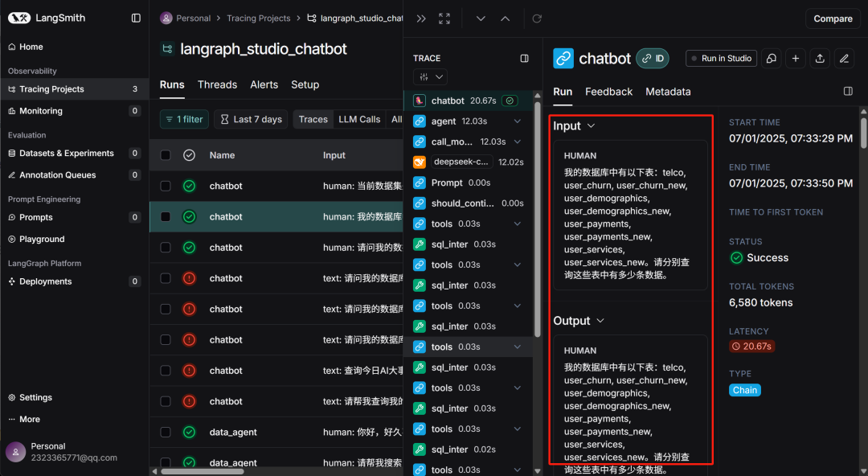Viewport: 868px width, 476px height.
Task: Check the third chatbot row checkbox
Action: coord(166,247)
